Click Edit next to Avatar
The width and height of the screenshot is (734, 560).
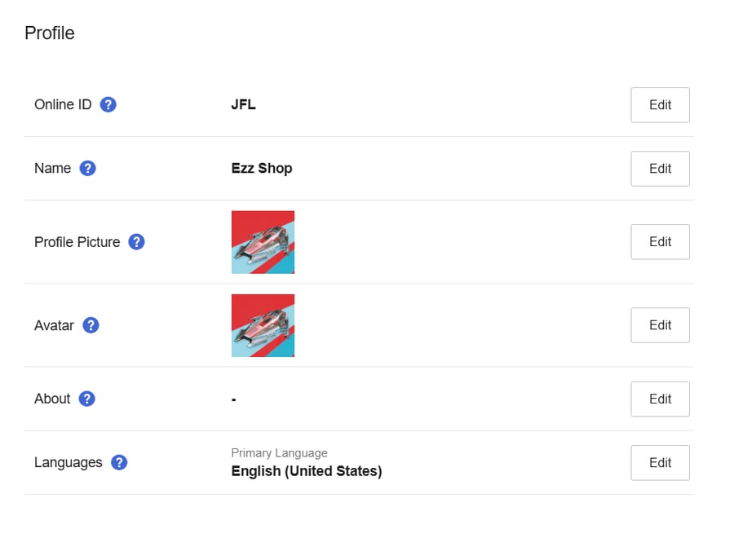[660, 325]
